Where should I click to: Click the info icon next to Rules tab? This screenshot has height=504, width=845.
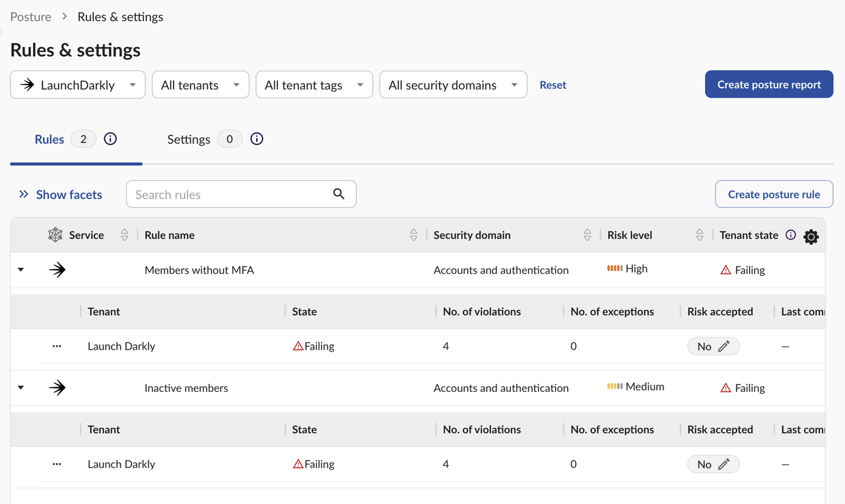point(110,139)
